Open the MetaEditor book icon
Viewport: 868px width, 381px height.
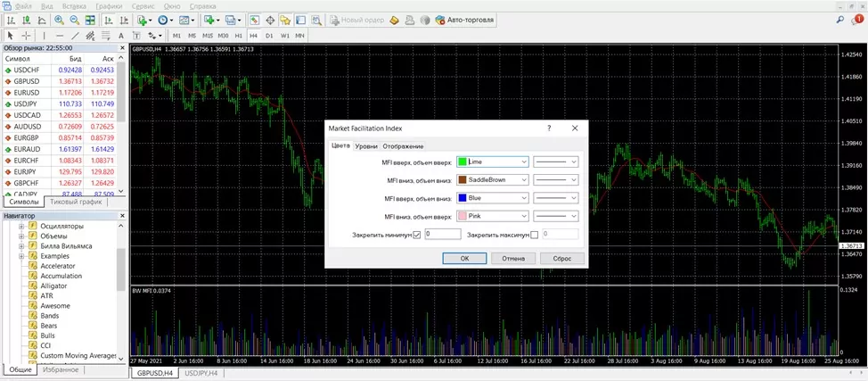click(x=394, y=21)
